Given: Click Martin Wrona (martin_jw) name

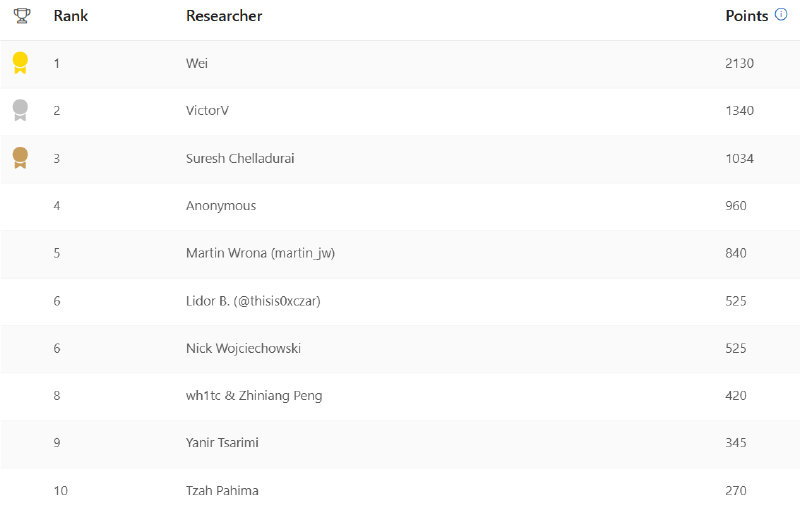Looking at the screenshot, I should point(260,253).
